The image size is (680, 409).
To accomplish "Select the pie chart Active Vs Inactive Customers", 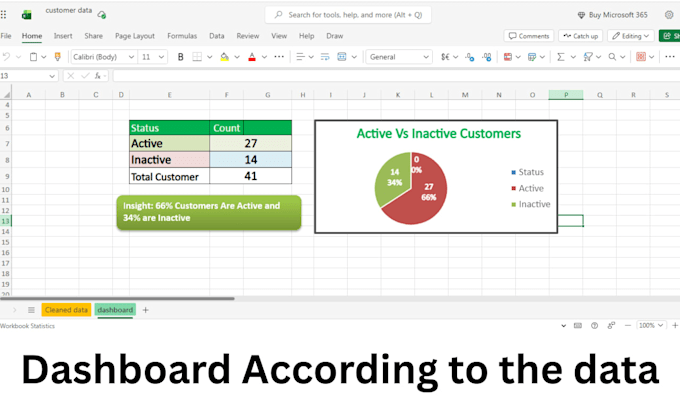I will tap(436, 177).
